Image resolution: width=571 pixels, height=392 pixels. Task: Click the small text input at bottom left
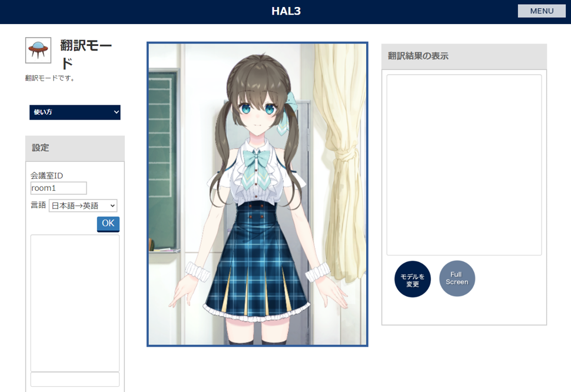(x=75, y=379)
